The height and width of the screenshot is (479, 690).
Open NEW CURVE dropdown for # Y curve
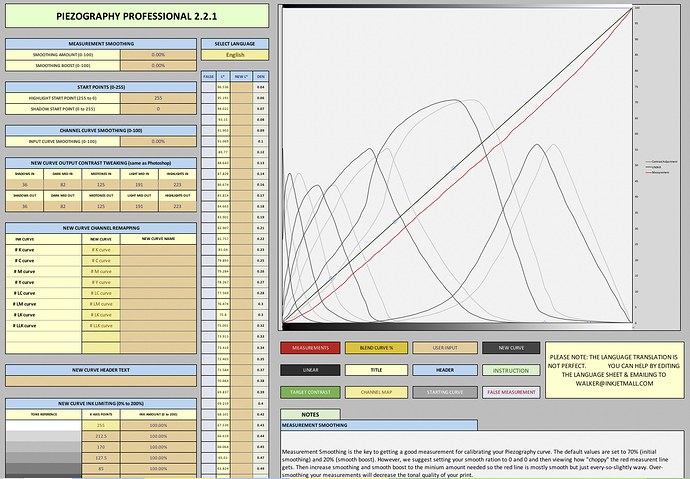coord(101,282)
